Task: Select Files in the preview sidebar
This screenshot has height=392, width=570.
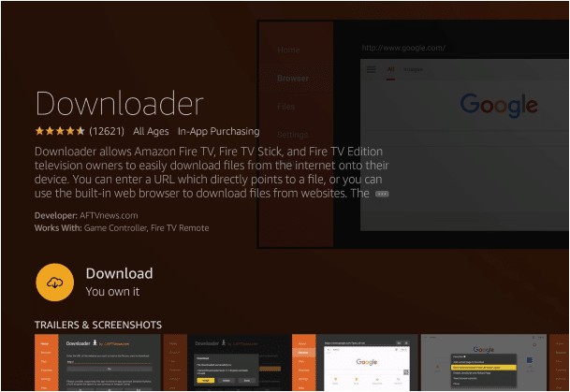Action: 285,107
